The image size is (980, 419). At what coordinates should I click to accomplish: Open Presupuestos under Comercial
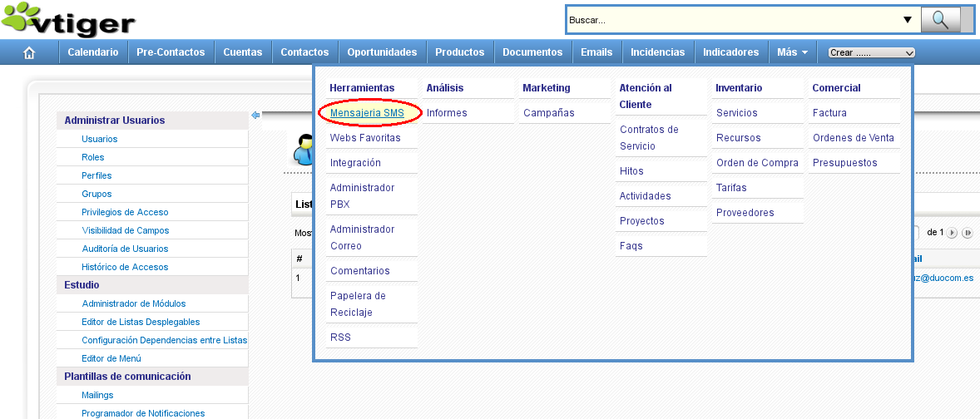coord(844,163)
